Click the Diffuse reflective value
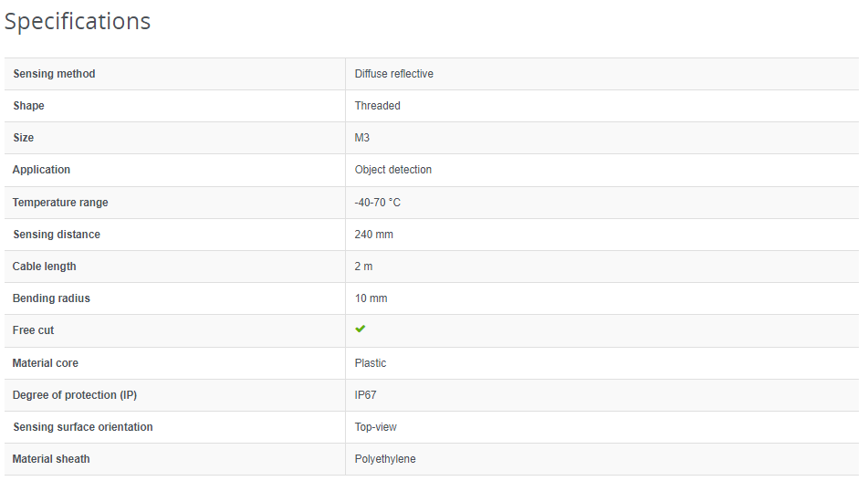 click(393, 74)
